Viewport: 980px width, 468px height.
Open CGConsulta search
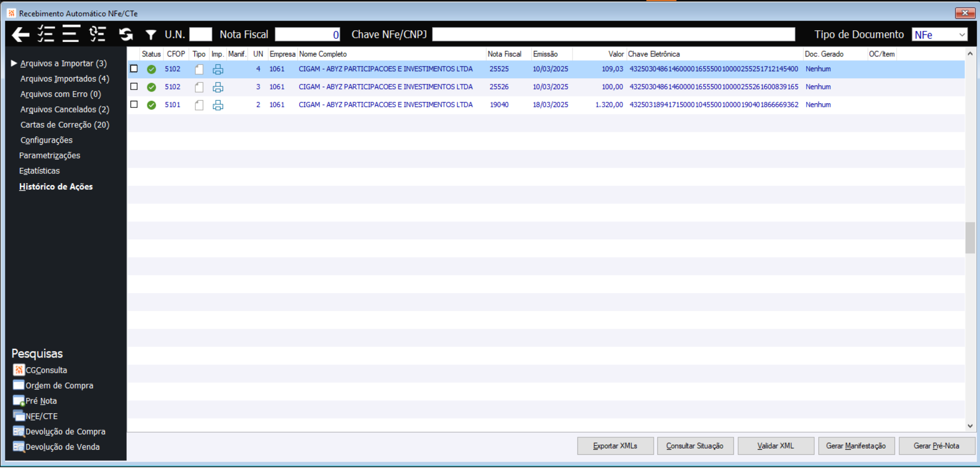tap(40, 370)
